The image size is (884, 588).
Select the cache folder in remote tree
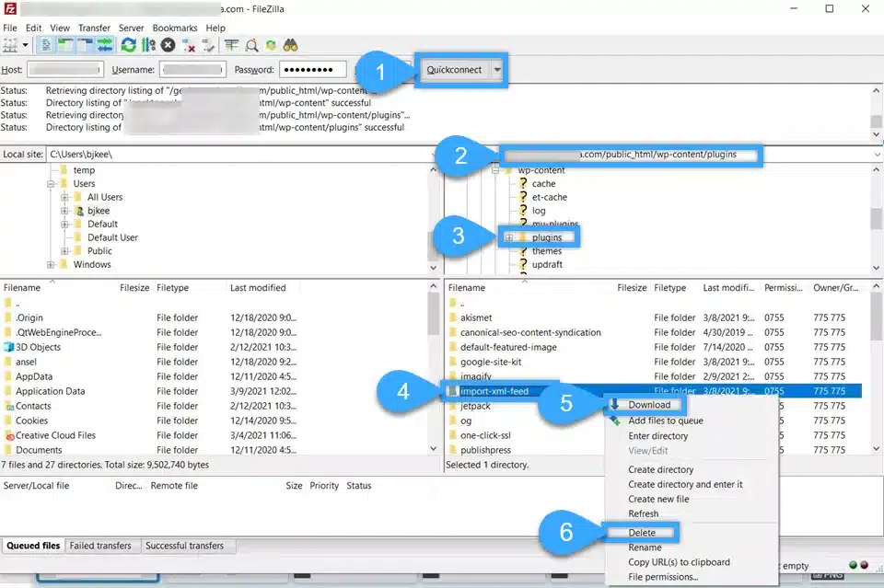pos(543,184)
